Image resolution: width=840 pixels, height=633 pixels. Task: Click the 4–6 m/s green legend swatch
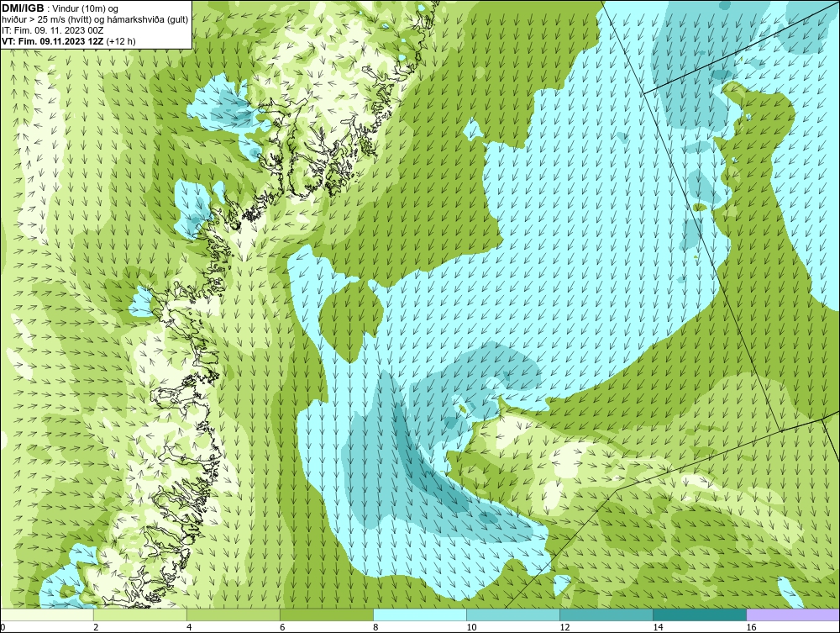233,615
